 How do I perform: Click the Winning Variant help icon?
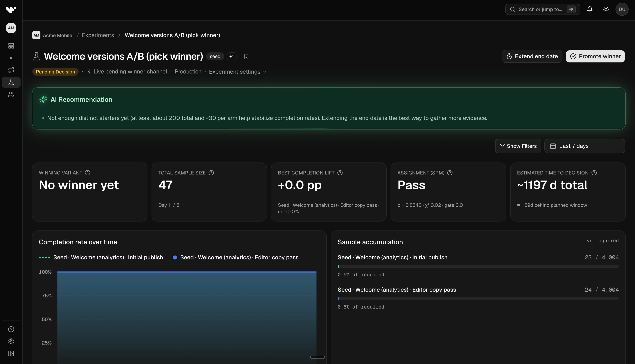(x=87, y=173)
